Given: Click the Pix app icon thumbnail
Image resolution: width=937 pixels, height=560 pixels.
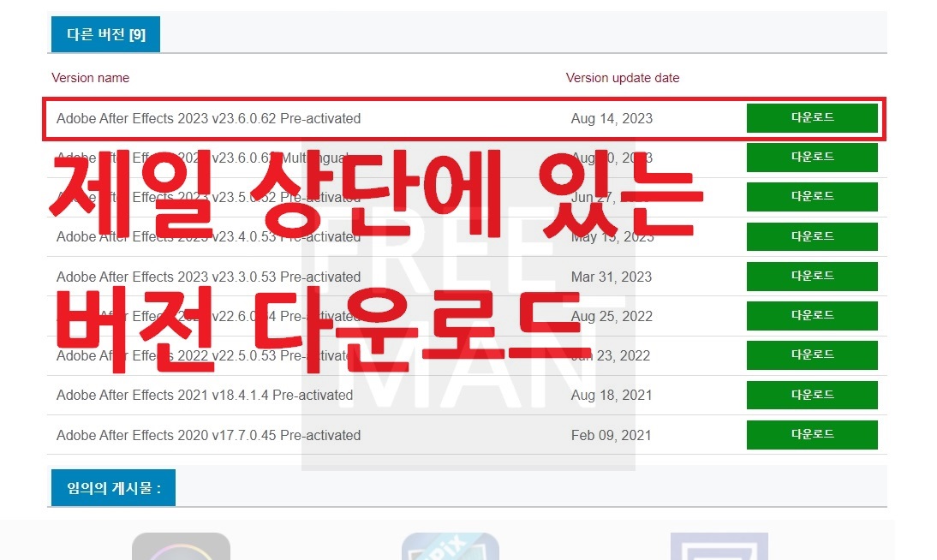Looking at the screenshot, I should click(x=449, y=548).
